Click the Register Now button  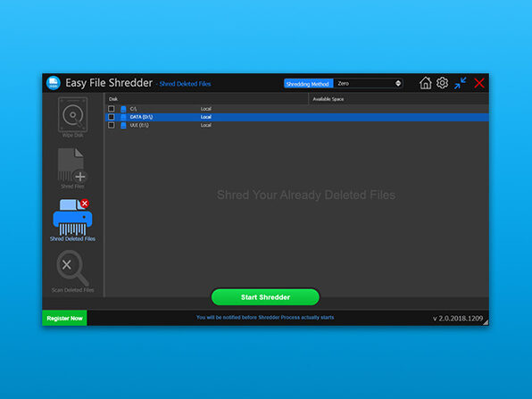[x=64, y=319]
